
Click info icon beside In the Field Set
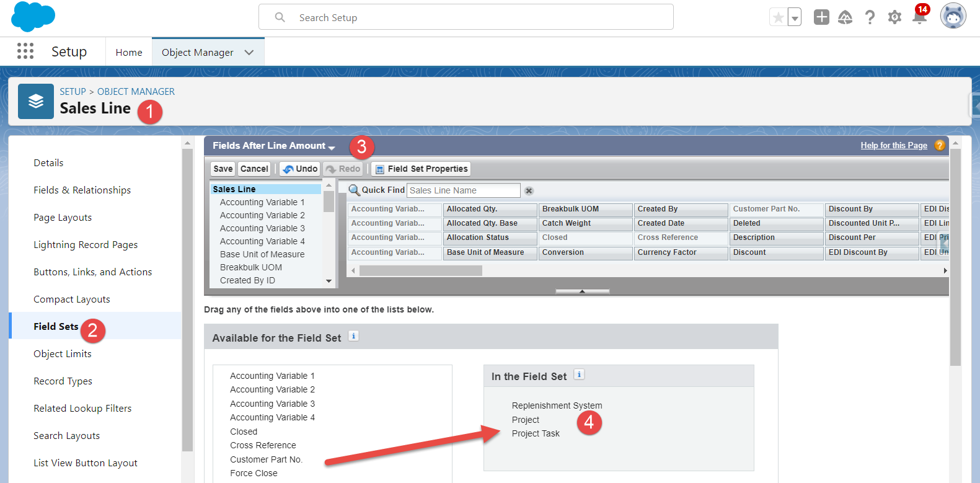click(579, 374)
